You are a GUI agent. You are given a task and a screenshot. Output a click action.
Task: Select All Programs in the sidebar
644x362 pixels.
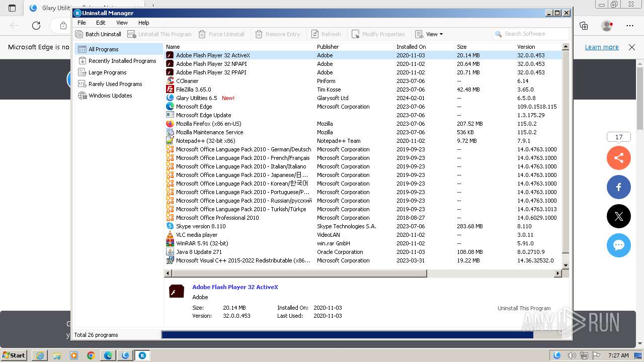point(119,49)
